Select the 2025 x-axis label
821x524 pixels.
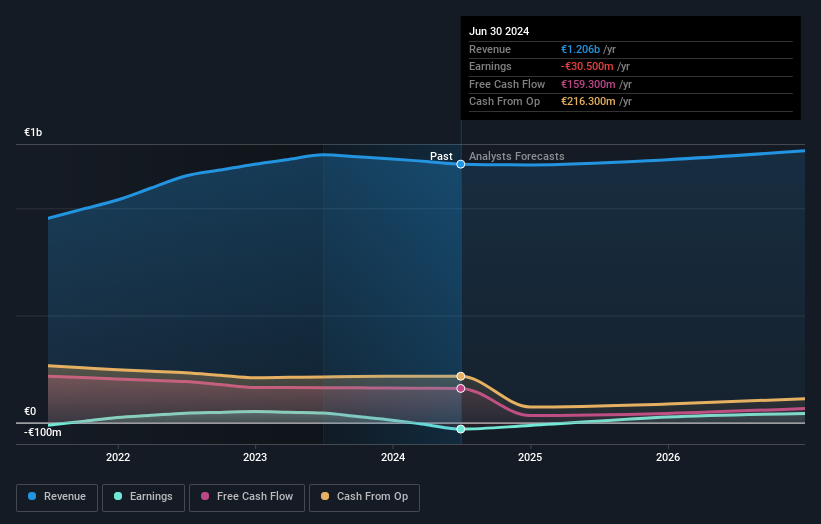click(x=530, y=457)
